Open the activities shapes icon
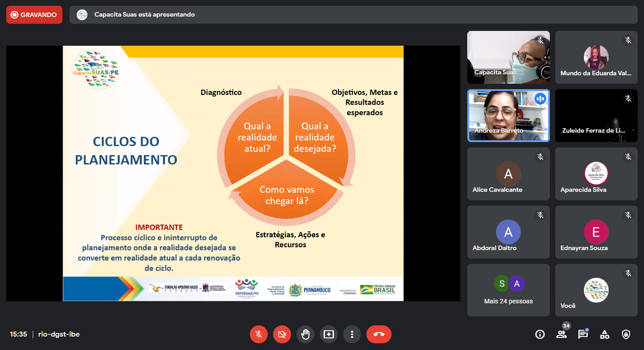The width and height of the screenshot is (644, 350). (x=605, y=334)
